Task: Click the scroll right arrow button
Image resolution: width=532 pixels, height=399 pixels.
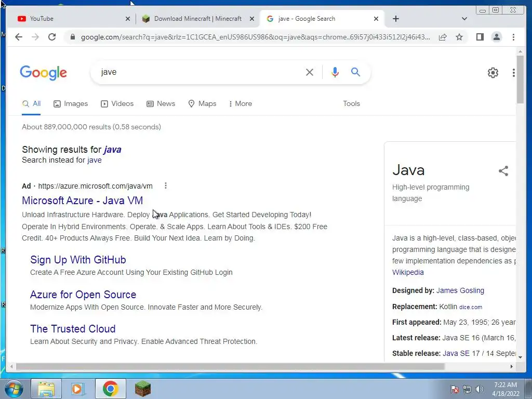Action: [512, 366]
